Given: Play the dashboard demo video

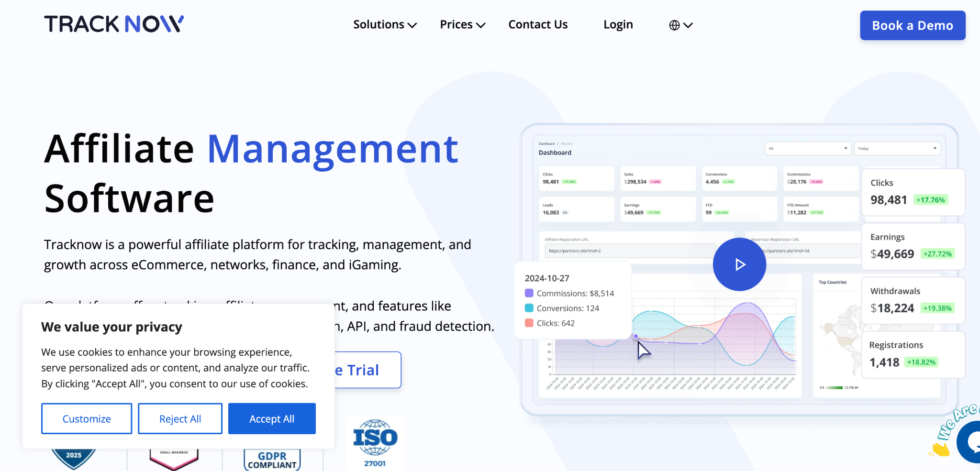Looking at the screenshot, I should (x=739, y=264).
